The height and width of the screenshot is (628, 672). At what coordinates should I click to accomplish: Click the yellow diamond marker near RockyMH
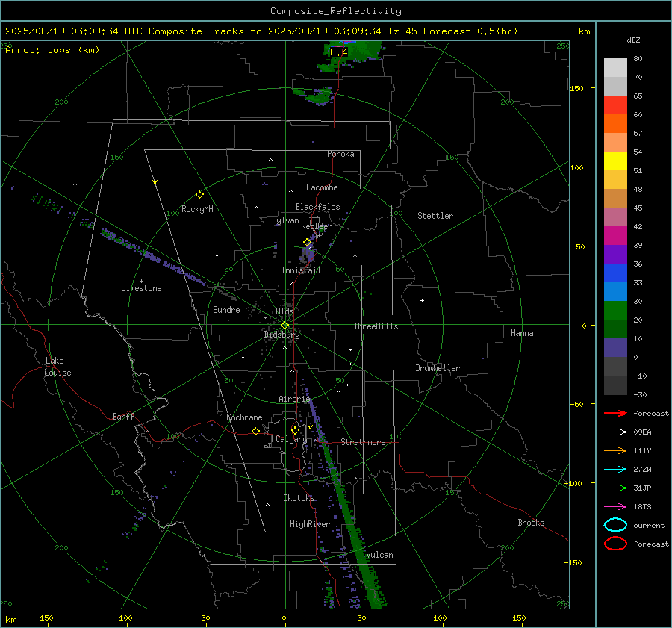tap(199, 195)
